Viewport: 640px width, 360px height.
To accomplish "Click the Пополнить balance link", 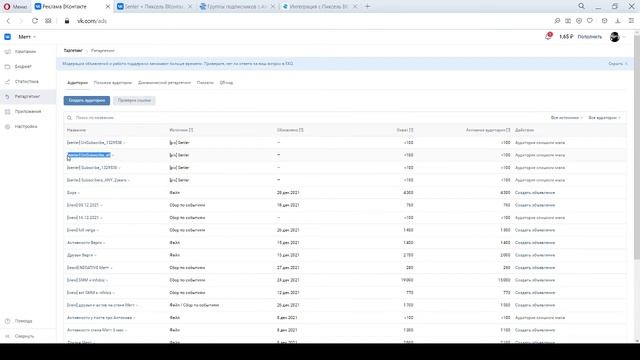I will coord(589,37).
